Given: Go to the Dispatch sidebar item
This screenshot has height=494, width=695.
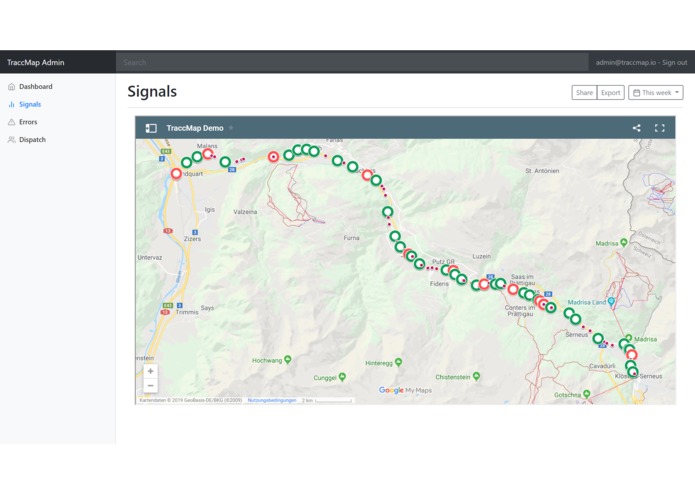Looking at the screenshot, I should click(32, 140).
